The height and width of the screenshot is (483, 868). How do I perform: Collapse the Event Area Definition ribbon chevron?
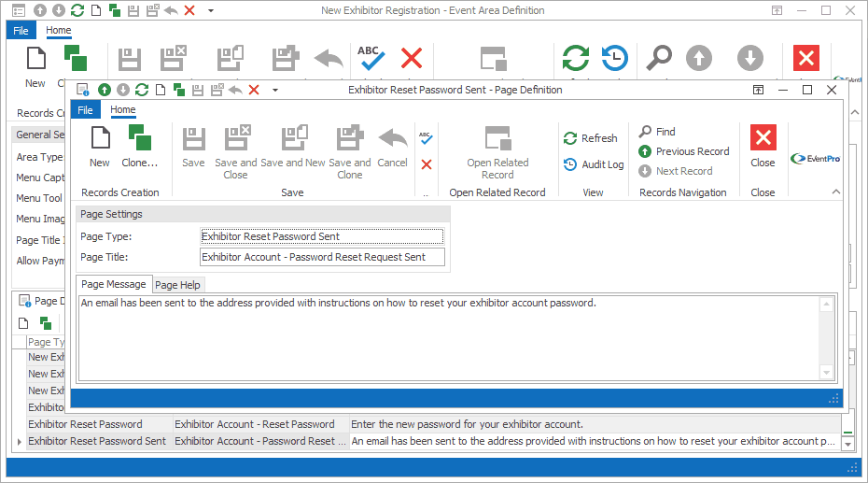click(x=855, y=112)
